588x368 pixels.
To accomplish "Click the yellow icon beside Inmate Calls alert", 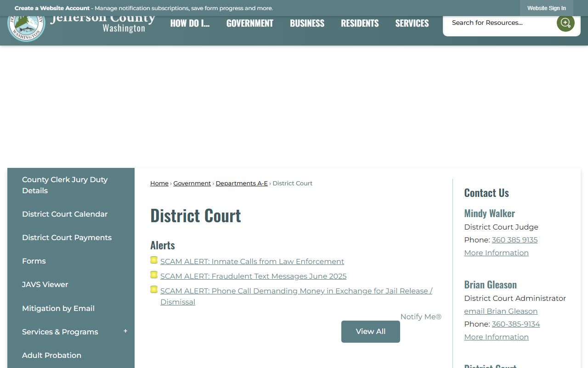I will click(x=154, y=260).
